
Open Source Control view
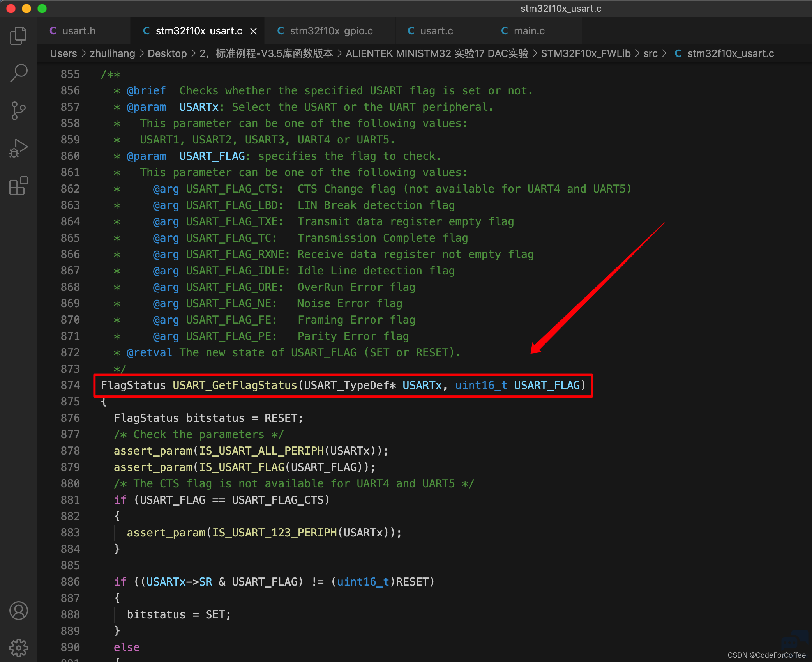point(18,111)
